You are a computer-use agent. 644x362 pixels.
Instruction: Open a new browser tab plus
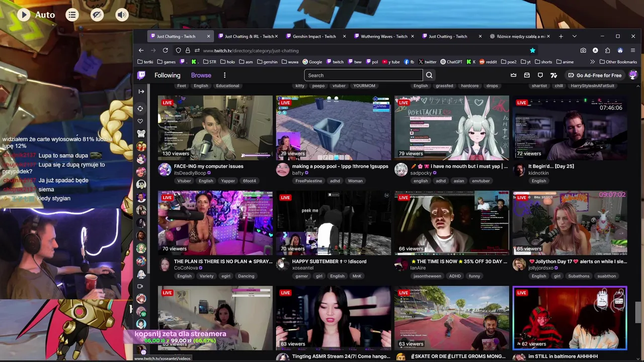(561, 36)
